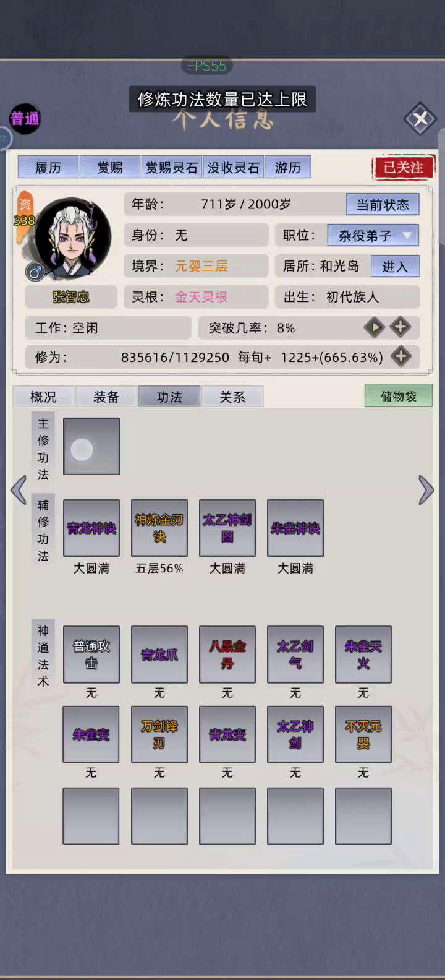The image size is (445, 980).
Task: Click the empty main cultivation skill slot
Action: 91,446
